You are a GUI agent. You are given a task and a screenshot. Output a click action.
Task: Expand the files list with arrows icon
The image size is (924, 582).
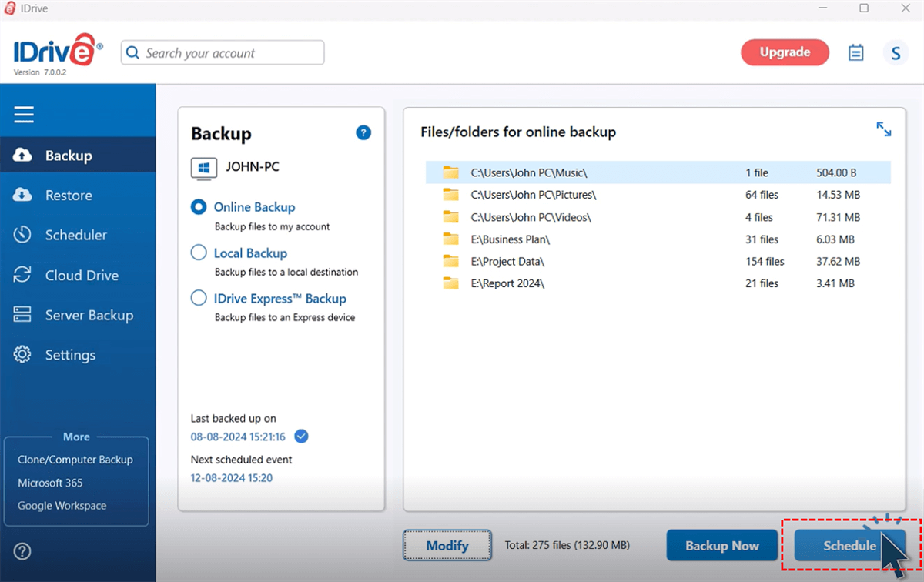pyautogui.click(x=883, y=129)
